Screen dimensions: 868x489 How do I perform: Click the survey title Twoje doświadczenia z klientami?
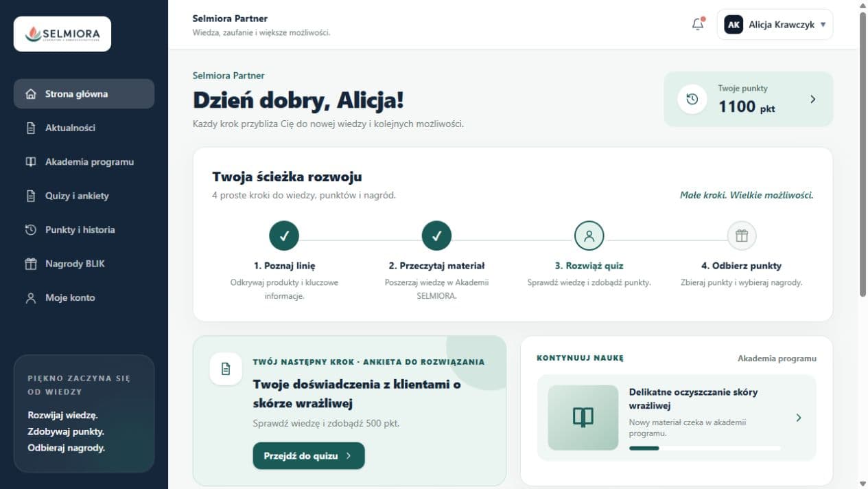point(357,394)
